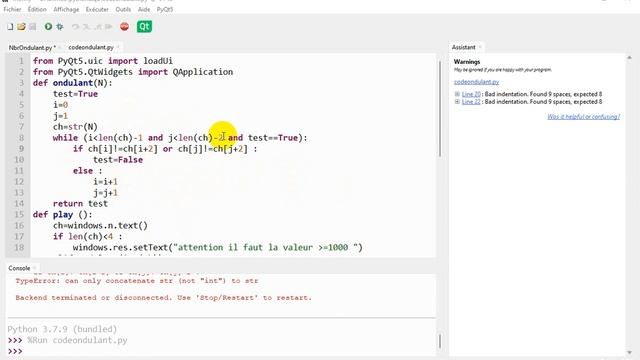This screenshot has width=640, height=360.
Task: Close the codeondulant.py tab
Action: coord(118,47)
